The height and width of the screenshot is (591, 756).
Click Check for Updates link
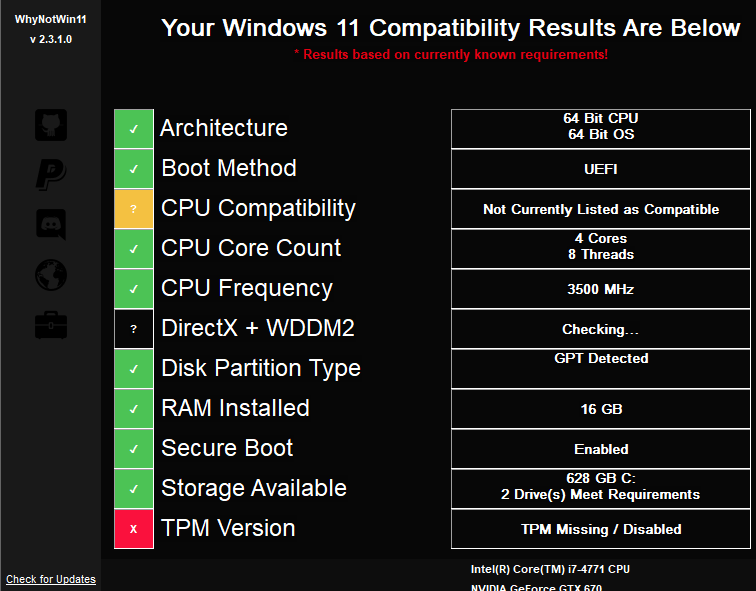click(51, 579)
